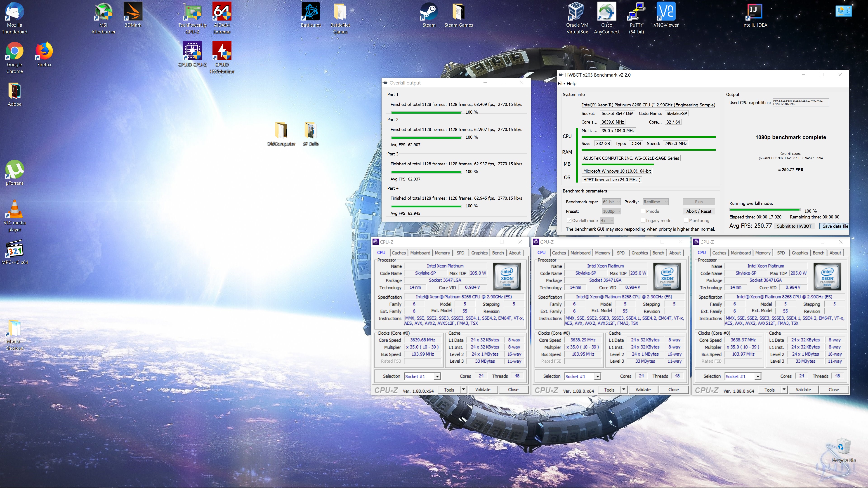Viewport: 868px width, 488px height.
Task: Launch Oracle VM VirtualBox
Action: coord(577,18)
